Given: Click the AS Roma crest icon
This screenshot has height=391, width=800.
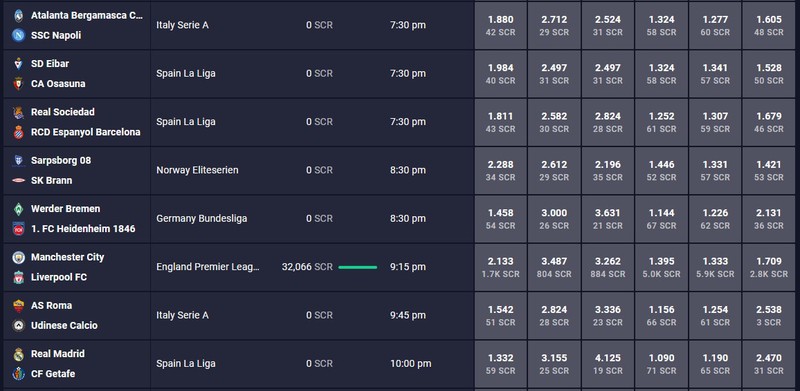Looking at the screenshot, I should 19,306.
